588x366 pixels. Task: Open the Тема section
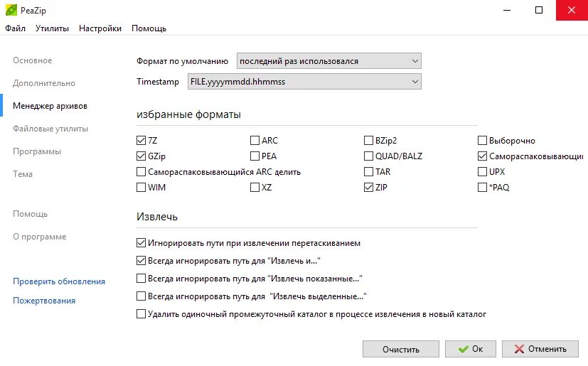[23, 174]
